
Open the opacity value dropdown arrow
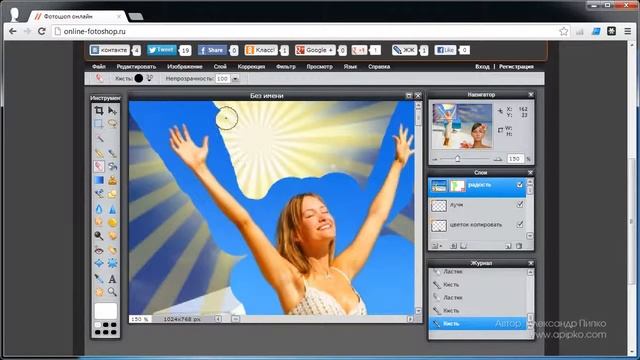click(x=235, y=78)
